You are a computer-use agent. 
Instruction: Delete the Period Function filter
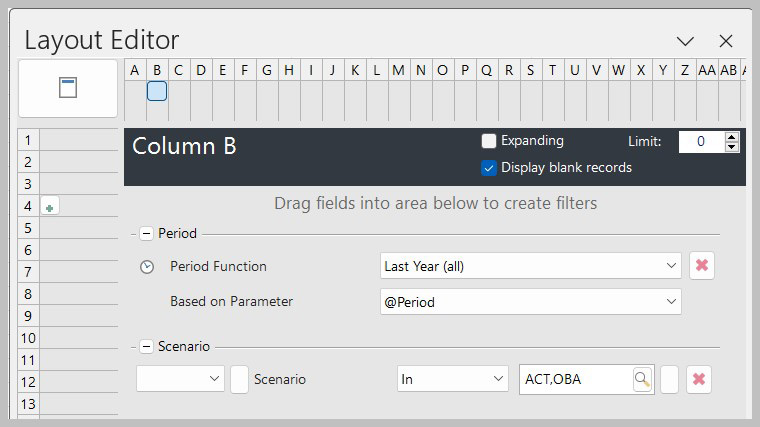coord(702,266)
